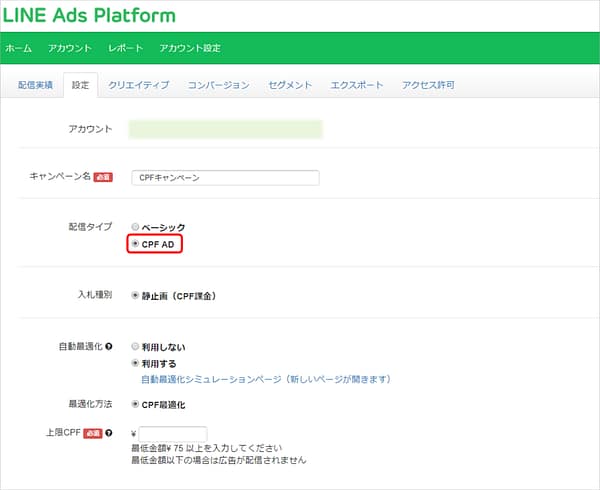Select the ベーシック delivery type

(135, 228)
